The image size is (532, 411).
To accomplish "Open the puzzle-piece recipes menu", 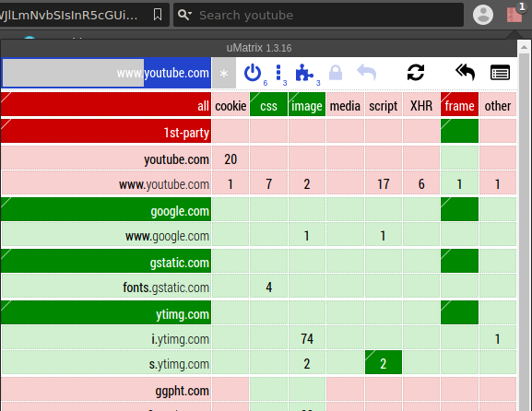I will [304, 73].
